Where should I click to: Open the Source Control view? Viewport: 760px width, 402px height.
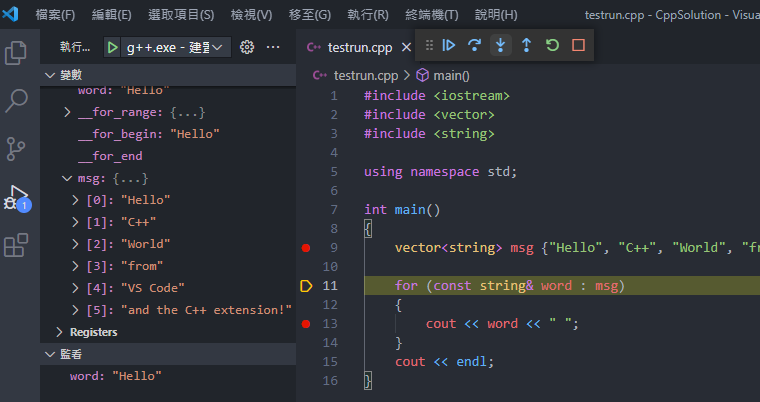point(16,149)
